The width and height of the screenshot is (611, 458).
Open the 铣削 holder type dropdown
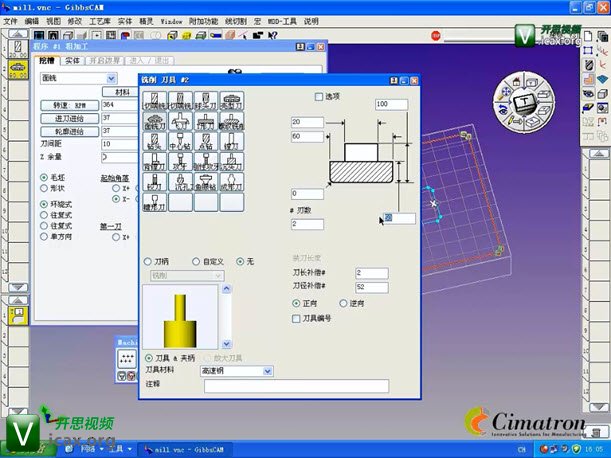pos(219,276)
